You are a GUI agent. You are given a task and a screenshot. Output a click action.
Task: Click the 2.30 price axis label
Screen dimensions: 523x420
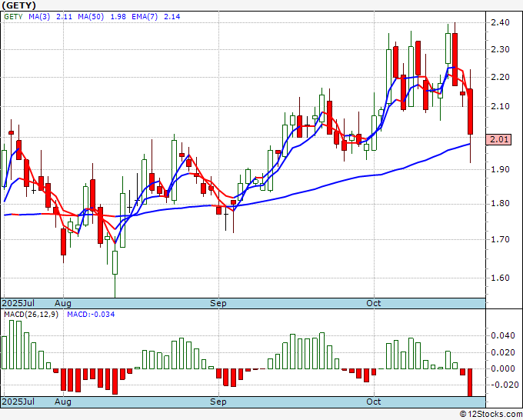(x=500, y=49)
